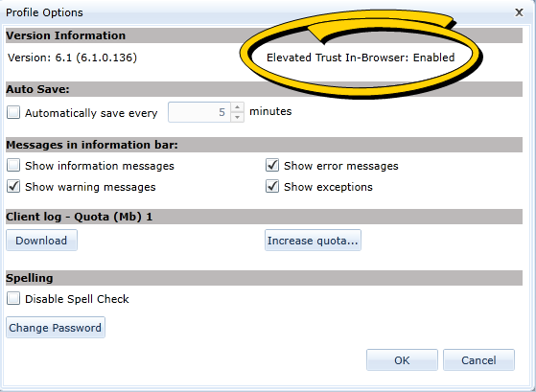Toggle the Show exceptions checkbox
The height and width of the screenshot is (392, 536).
pyautogui.click(x=272, y=187)
